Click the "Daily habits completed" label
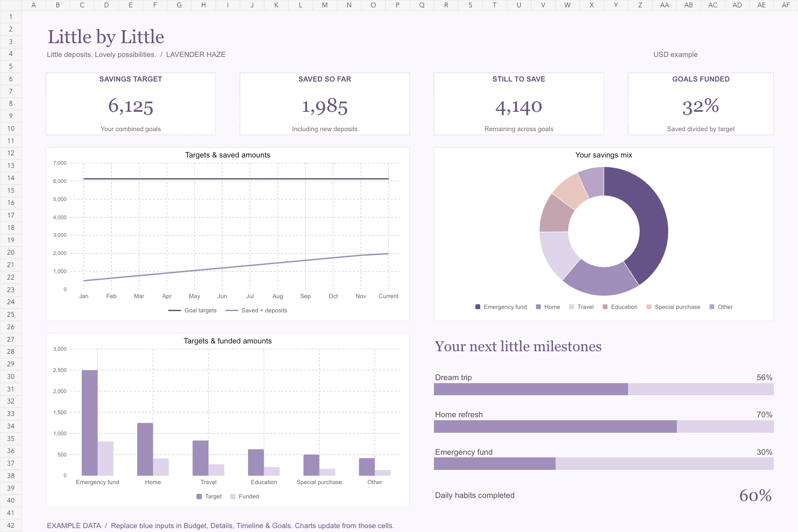The image size is (798, 532). pos(474,495)
